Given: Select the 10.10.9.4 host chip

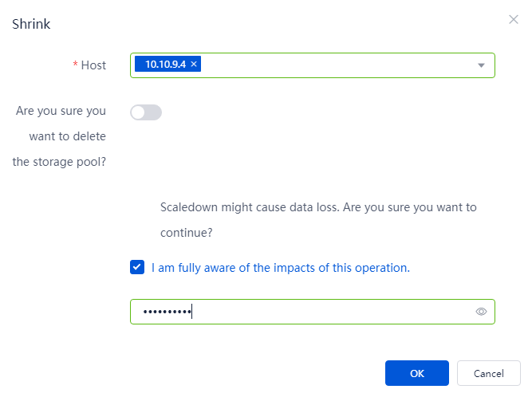Looking at the screenshot, I should coord(165,64).
